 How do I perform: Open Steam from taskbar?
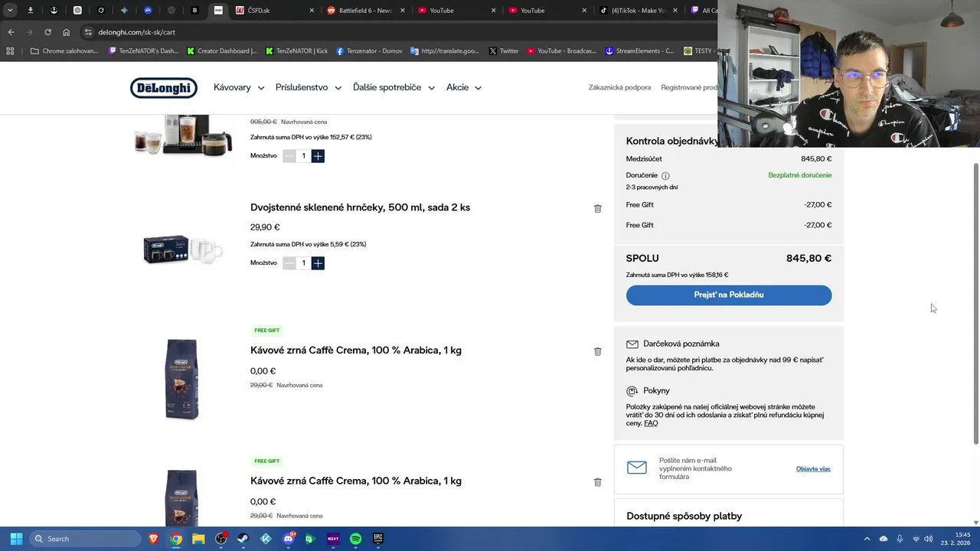(x=243, y=539)
